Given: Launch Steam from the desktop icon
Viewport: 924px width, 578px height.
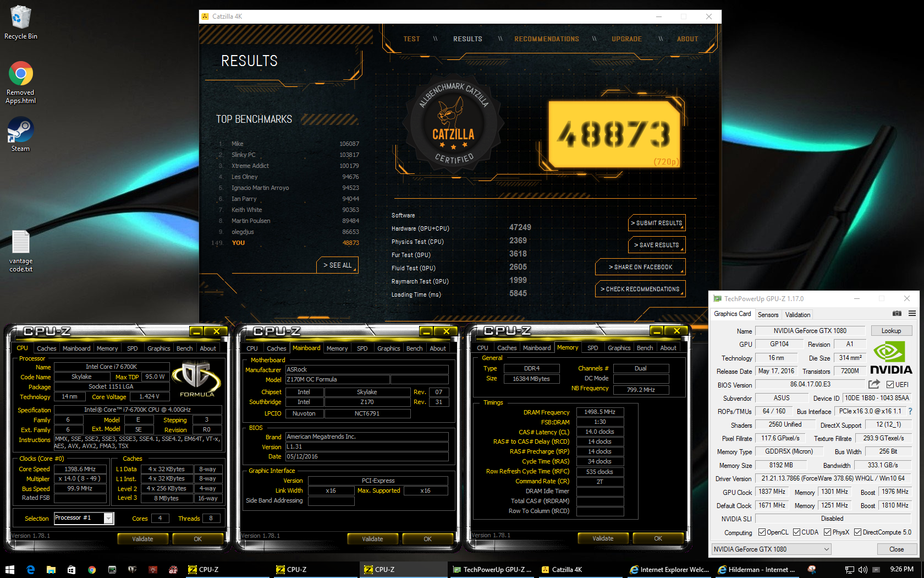Looking at the screenshot, I should click(20, 134).
